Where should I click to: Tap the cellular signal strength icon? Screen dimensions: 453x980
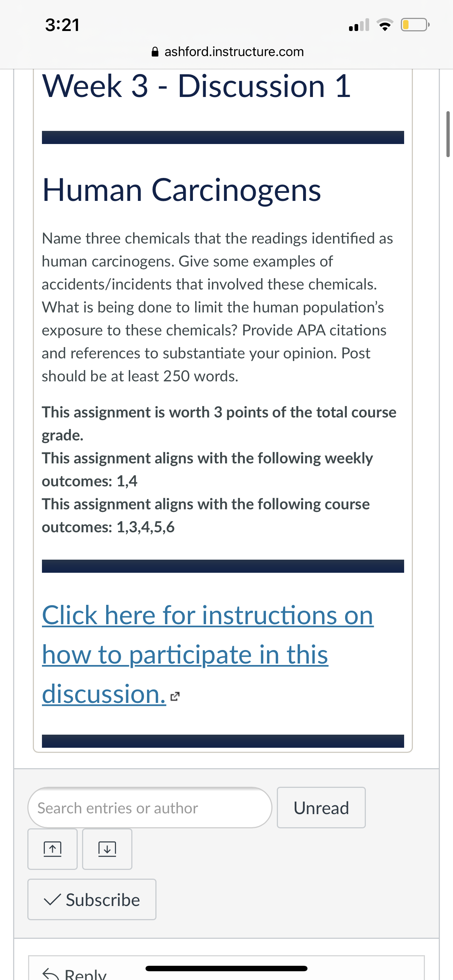point(359,25)
